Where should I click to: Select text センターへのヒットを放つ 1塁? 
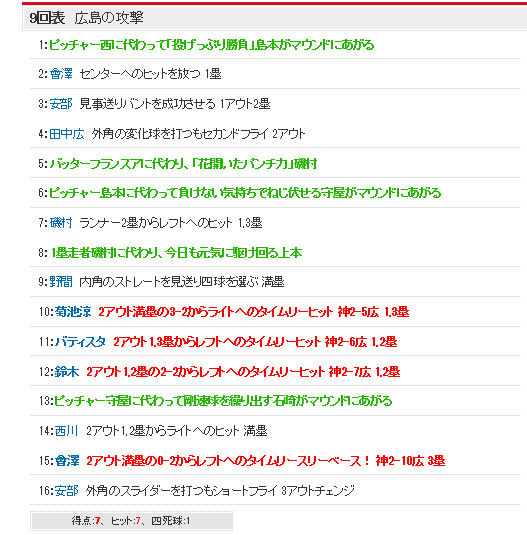click(150, 74)
